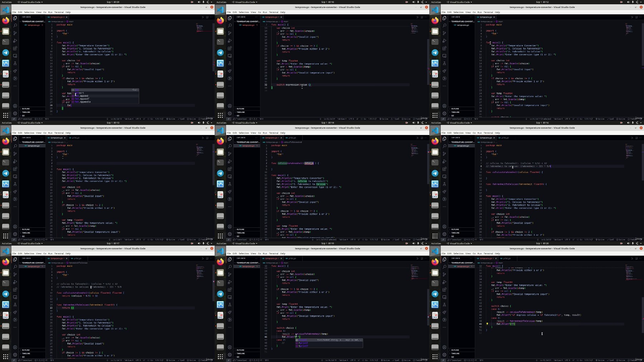This screenshot has height=362, width=644.
Task: Collapse TEMPERATURE-CONVERT folder in 09:13 window
Action: click(x=33, y=142)
